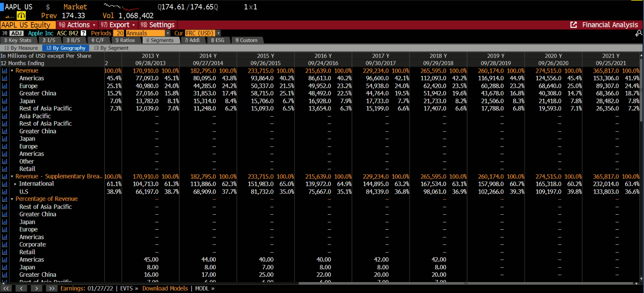644x293 pixels.
Task: Click the Download Models link
Action: pyautogui.click(x=165, y=288)
